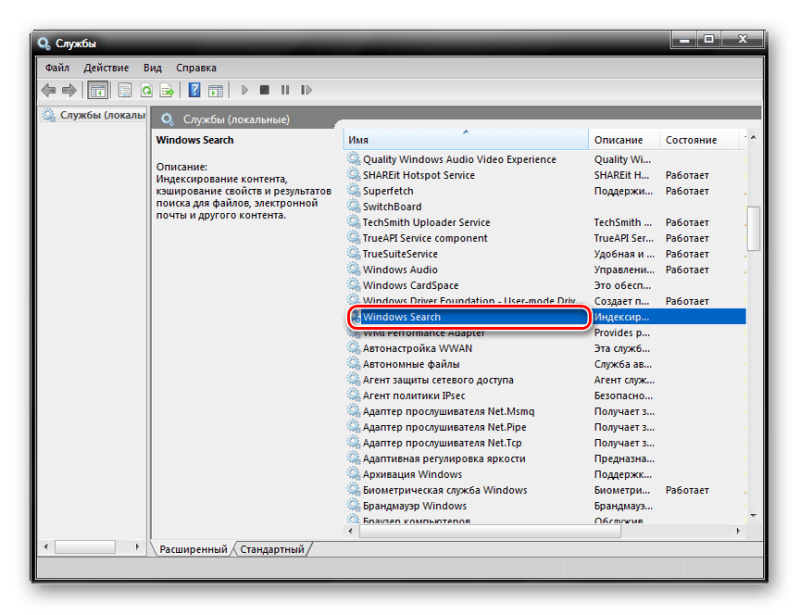Click the Back arrow in toolbar
Viewport: 800px width, 615px height.
(48, 90)
